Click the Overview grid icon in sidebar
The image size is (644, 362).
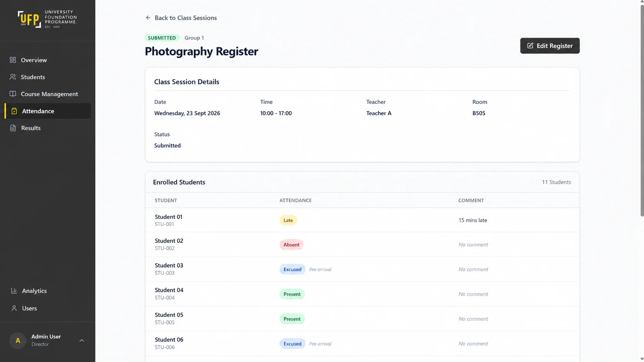(x=13, y=60)
